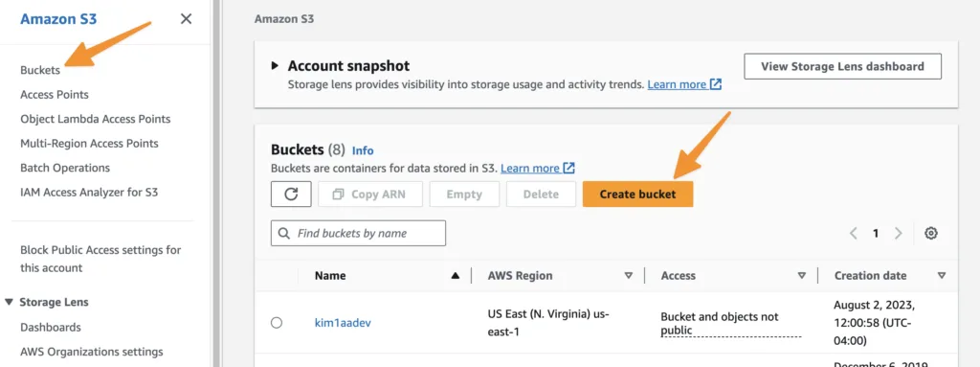This screenshot has height=367, width=980.
Task: Click the Empty button
Action: point(464,195)
